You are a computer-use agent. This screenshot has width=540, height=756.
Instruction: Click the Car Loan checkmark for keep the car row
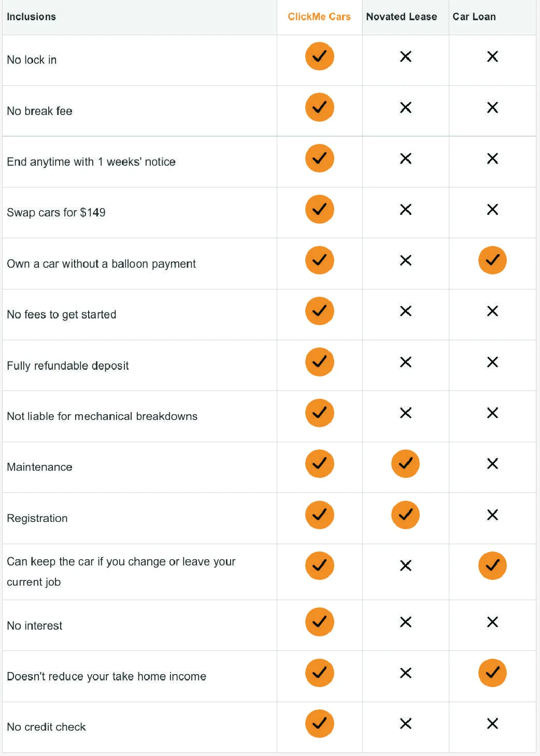point(492,565)
